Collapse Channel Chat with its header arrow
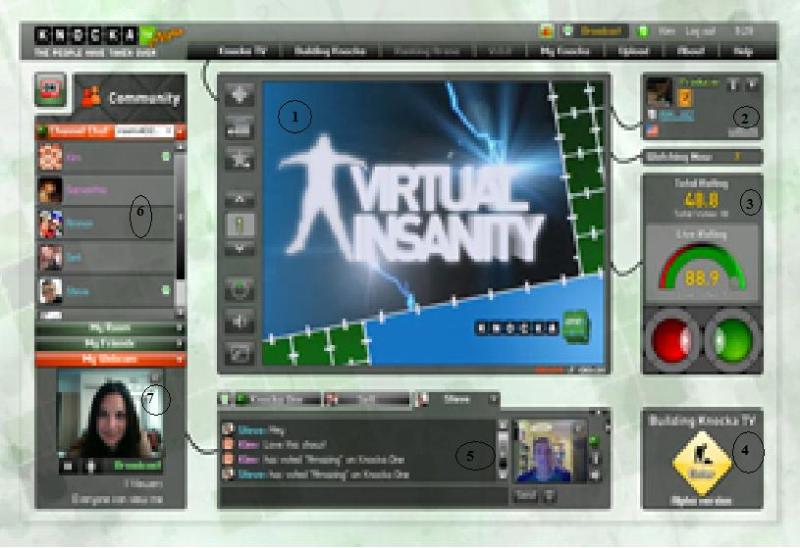This screenshot has width=800, height=548. pyautogui.click(x=180, y=132)
